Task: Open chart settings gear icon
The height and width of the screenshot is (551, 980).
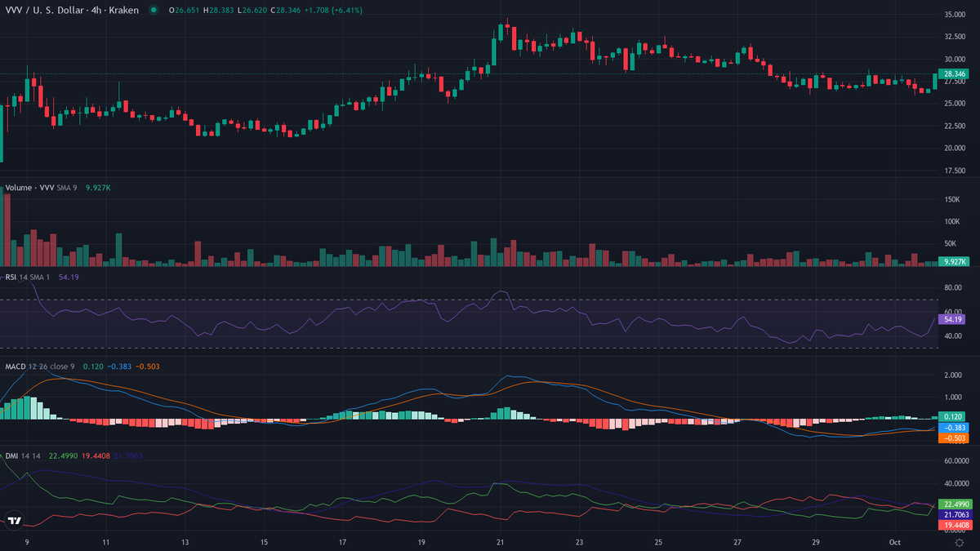Action: tap(959, 542)
